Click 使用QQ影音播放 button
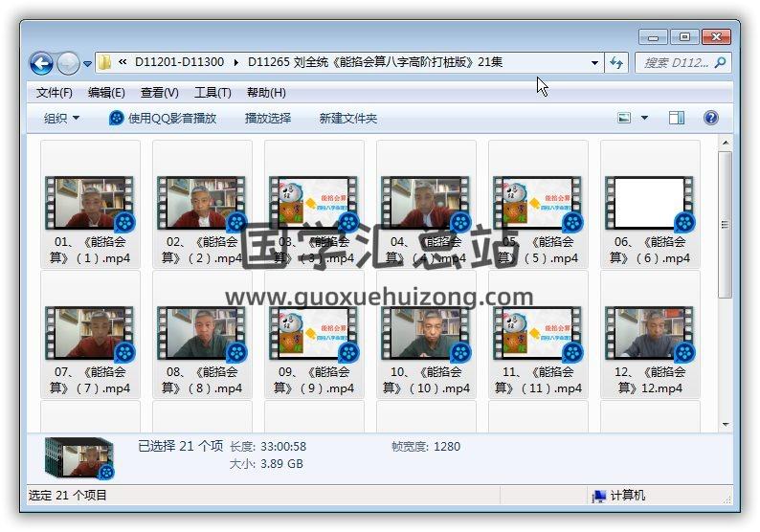Viewport: 760px width, 532px height. (x=163, y=118)
